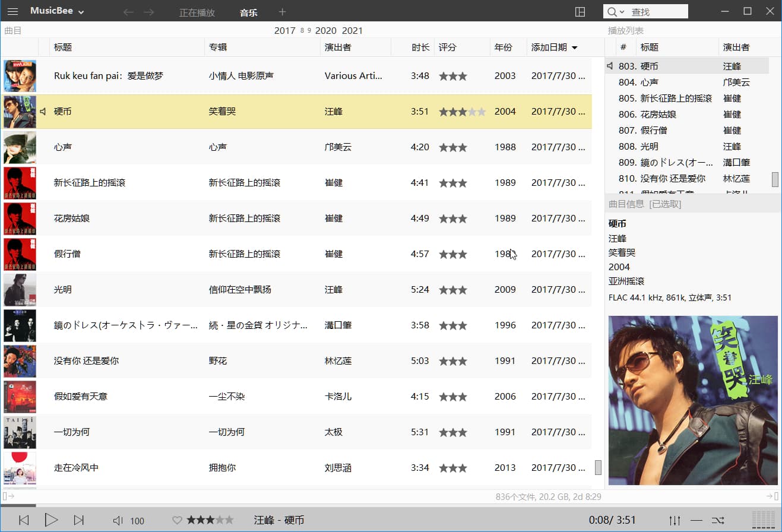This screenshot has height=532, width=782.
Task: Mute the volume speaker icon
Action: [x=118, y=521]
